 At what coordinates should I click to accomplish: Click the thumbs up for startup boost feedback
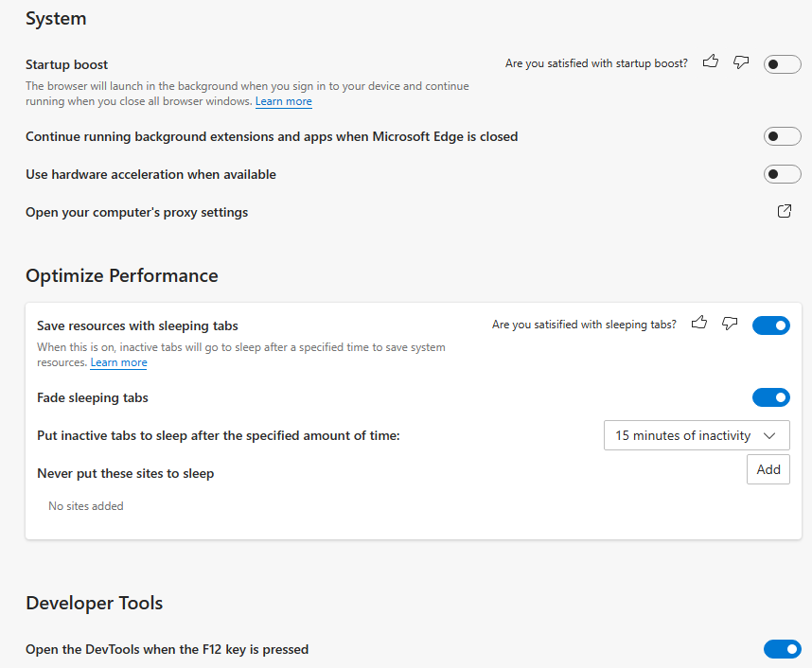click(x=711, y=62)
